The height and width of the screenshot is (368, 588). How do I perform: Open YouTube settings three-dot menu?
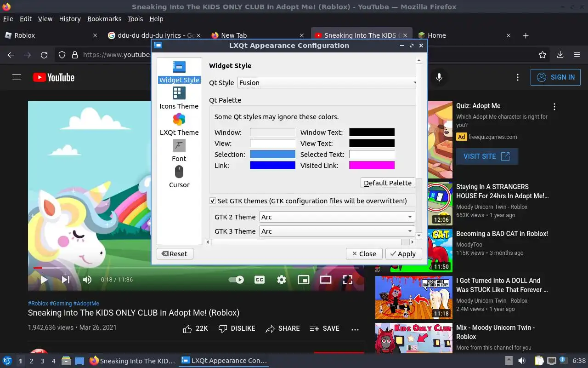(x=518, y=77)
